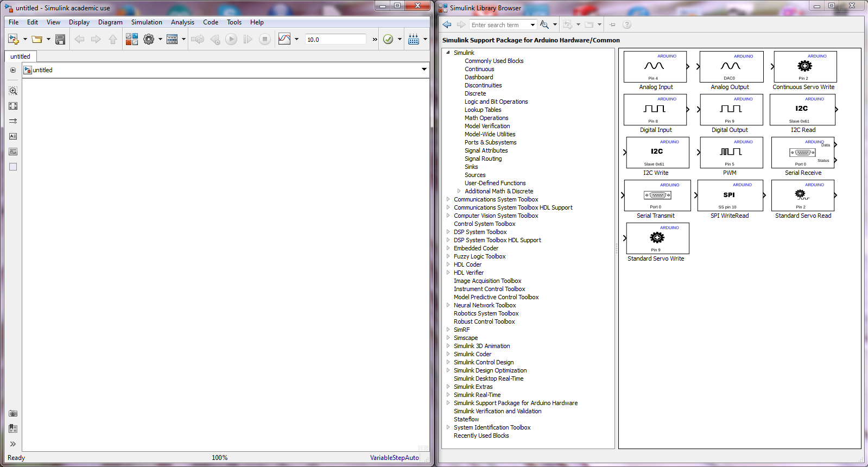Click the Save model icon
The image size is (868, 467).
(x=60, y=39)
